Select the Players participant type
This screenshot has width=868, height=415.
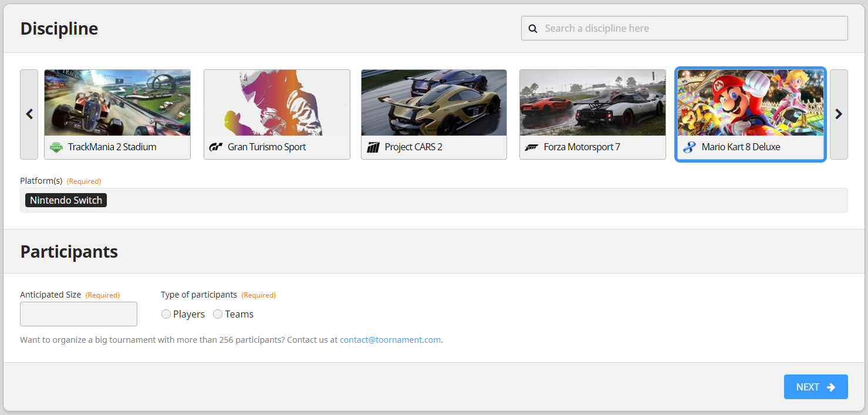tap(166, 314)
